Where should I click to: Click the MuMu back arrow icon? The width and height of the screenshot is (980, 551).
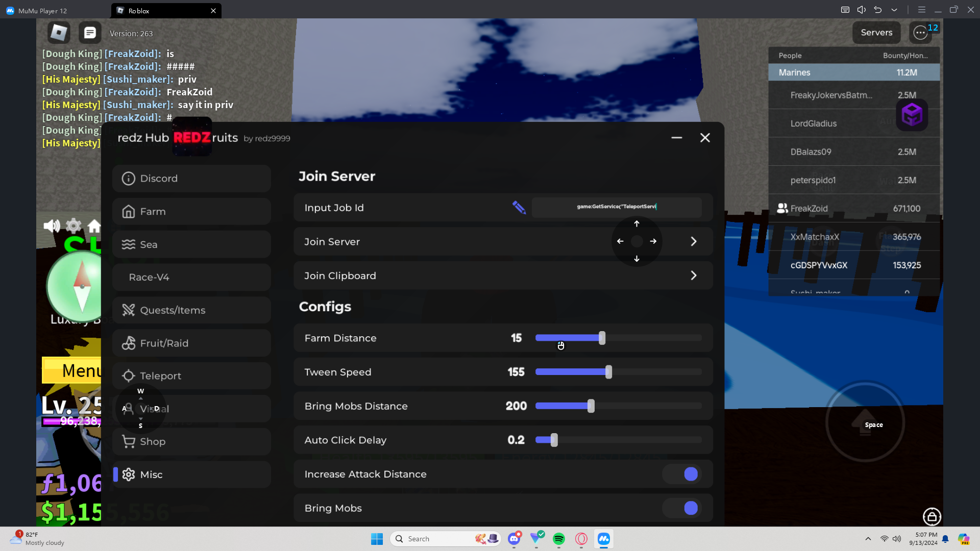pyautogui.click(x=878, y=10)
